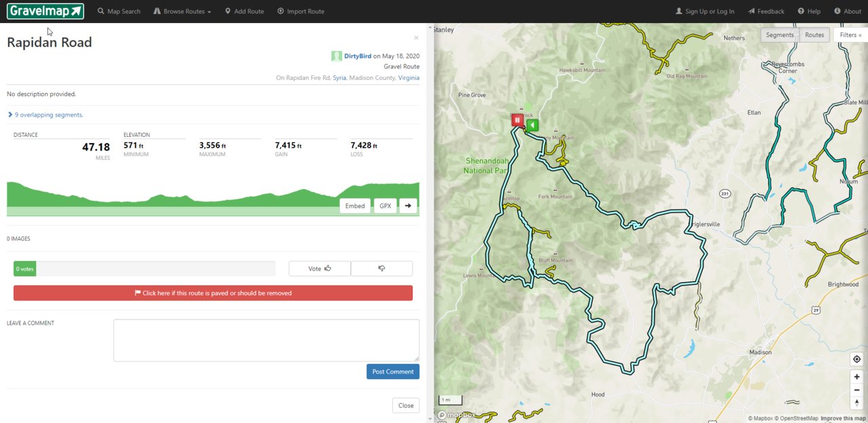This screenshot has height=423, width=868.
Task: Vote thumbs up for this route
Action: tap(320, 268)
